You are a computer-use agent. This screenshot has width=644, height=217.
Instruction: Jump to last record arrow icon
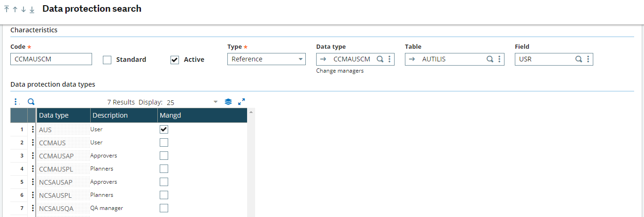(32, 9)
